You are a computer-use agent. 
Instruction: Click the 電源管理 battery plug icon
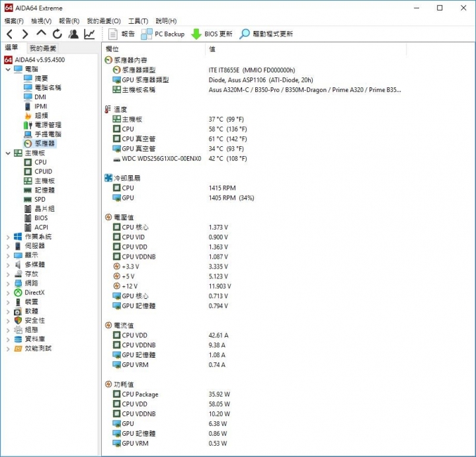pos(28,125)
